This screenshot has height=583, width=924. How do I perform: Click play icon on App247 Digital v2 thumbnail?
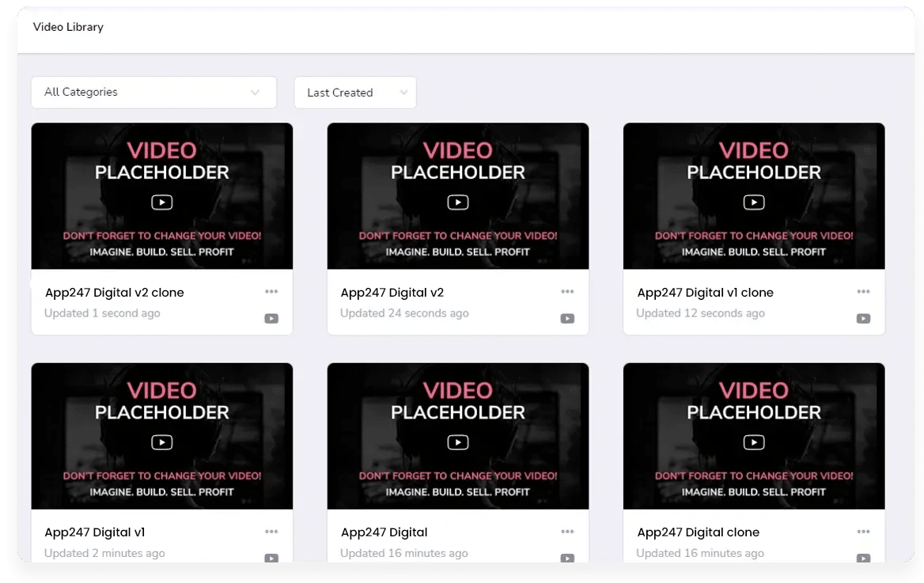click(458, 203)
